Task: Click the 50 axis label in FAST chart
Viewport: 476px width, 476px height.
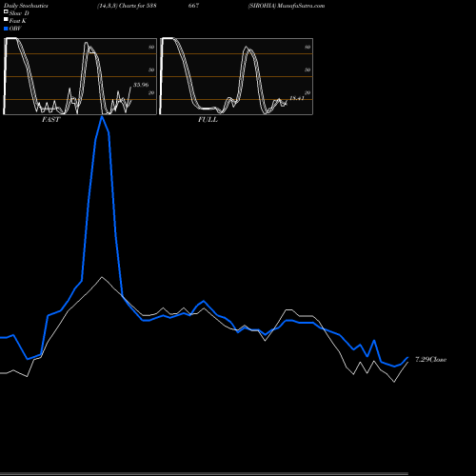Action: pos(151,69)
